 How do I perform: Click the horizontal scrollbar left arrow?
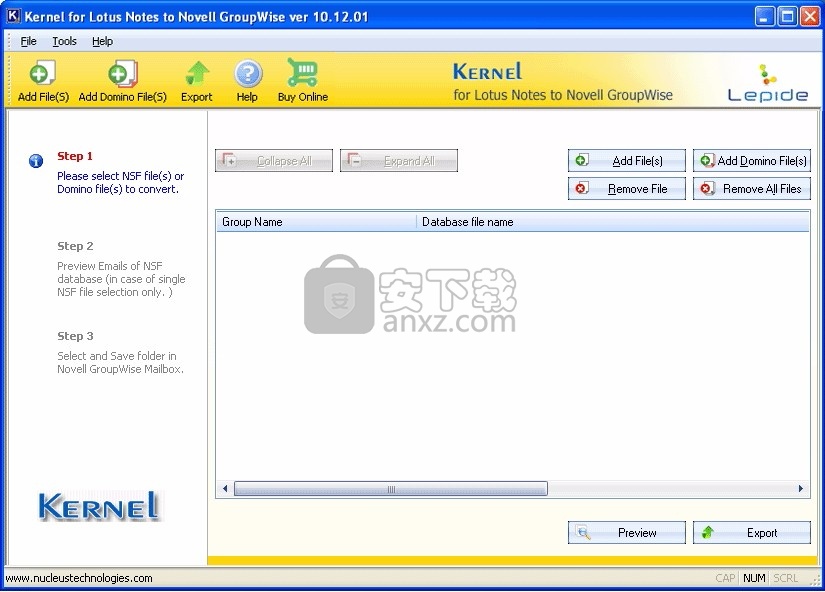pyautogui.click(x=225, y=488)
